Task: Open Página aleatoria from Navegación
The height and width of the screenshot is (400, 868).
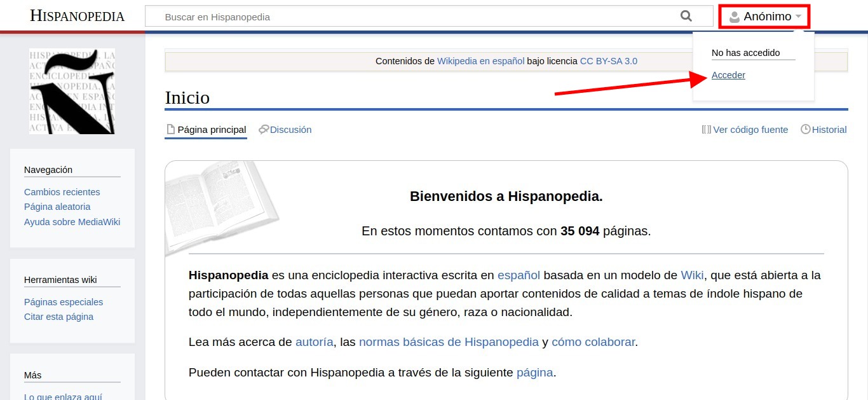Action: [57, 207]
